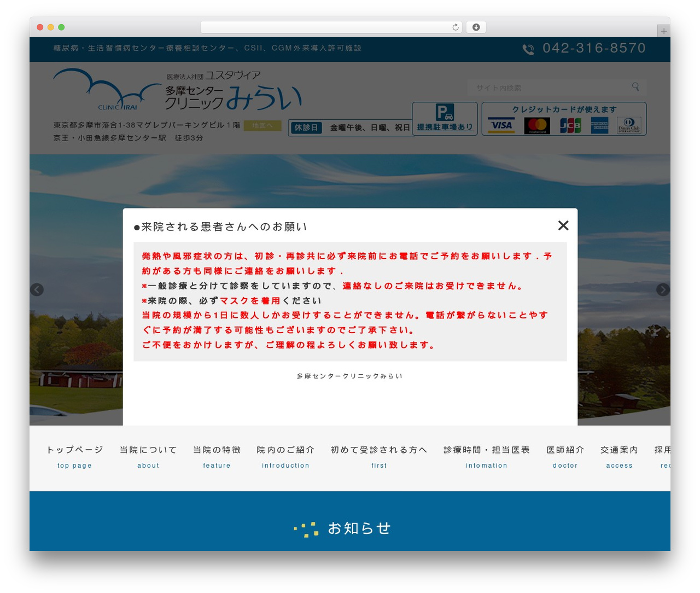Go to next slide arrow
The height and width of the screenshot is (593, 700).
[663, 289]
